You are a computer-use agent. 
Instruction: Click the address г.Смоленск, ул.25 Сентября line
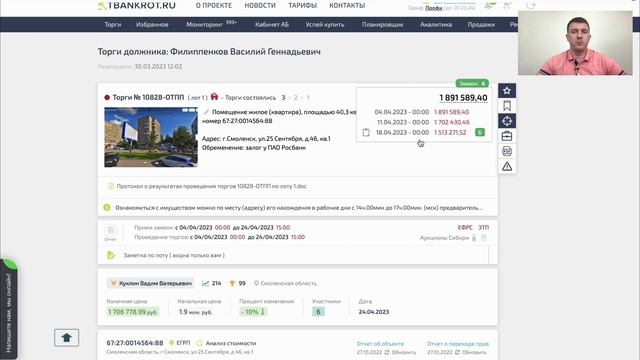266,139
